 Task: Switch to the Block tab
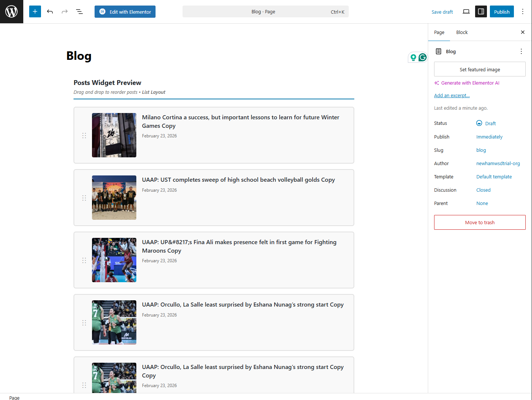(462, 32)
